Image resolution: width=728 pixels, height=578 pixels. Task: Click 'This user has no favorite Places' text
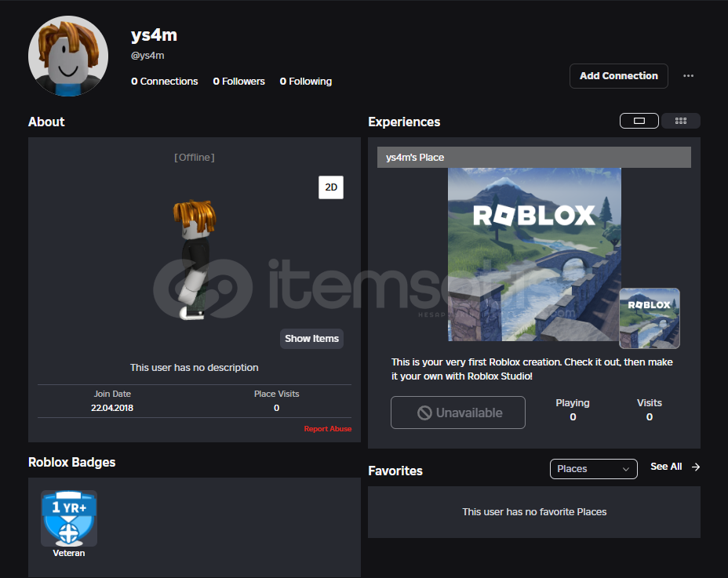[534, 511]
